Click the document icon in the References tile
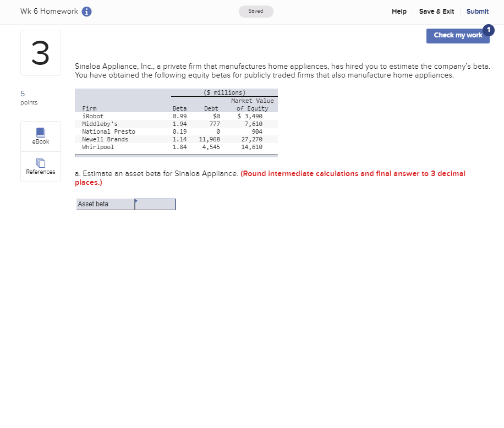Image resolution: width=504 pixels, height=428 pixels. click(x=40, y=162)
